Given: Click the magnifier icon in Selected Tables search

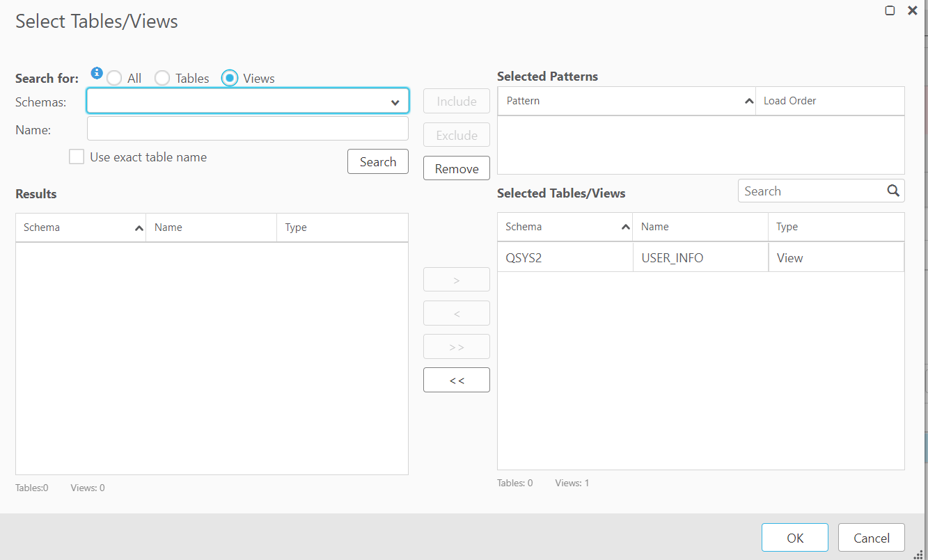Looking at the screenshot, I should (893, 191).
